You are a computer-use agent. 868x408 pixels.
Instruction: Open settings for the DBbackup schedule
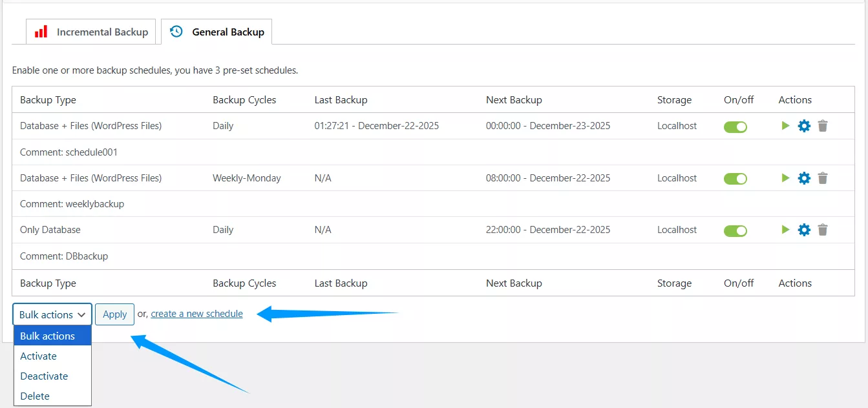(803, 229)
